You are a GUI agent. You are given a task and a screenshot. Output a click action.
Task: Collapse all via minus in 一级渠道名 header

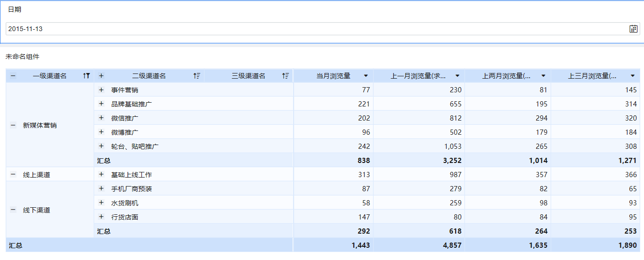point(13,75)
